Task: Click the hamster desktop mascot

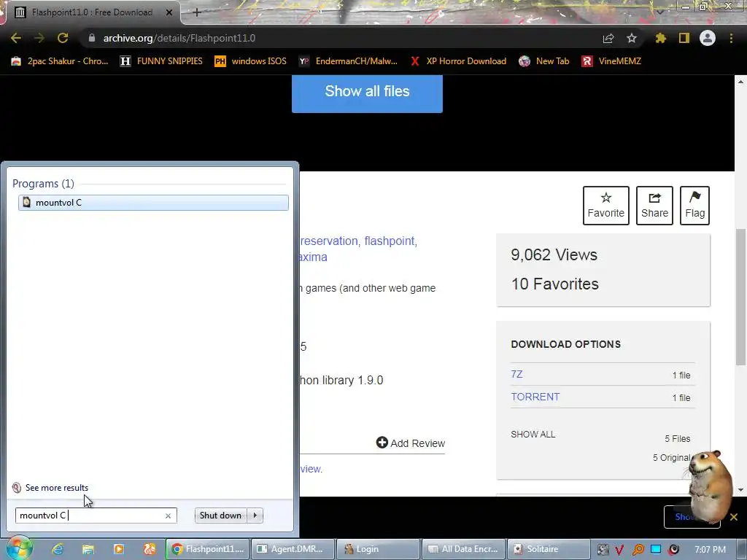Action: [x=710, y=486]
